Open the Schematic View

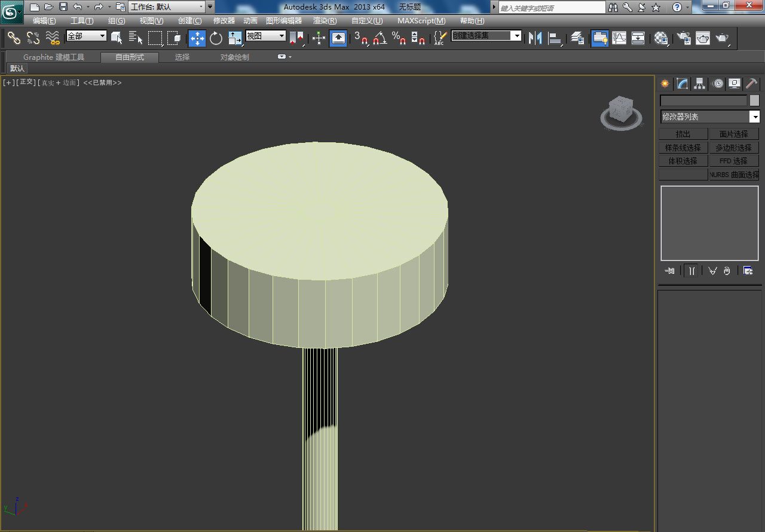638,38
